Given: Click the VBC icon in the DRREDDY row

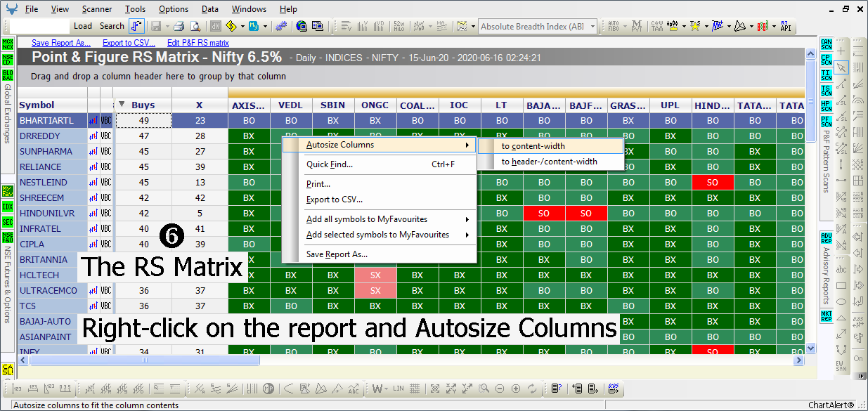Looking at the screenshot, I should (106, 136).
